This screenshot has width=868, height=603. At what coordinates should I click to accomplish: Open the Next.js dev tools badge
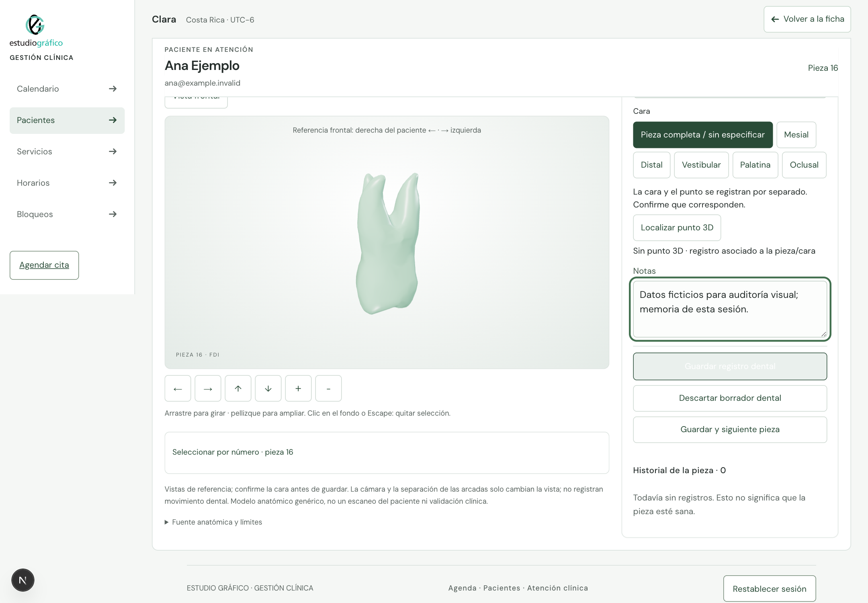[x=23, y=580]
